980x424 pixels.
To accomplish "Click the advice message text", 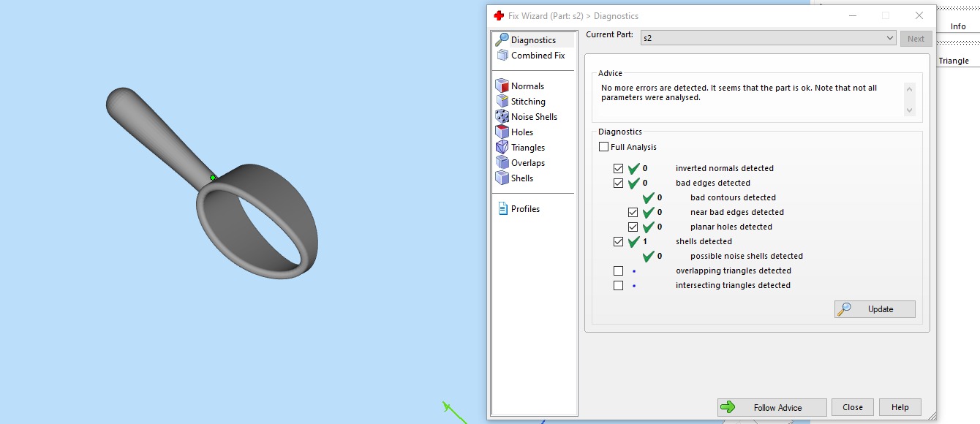I will point(739,92).
